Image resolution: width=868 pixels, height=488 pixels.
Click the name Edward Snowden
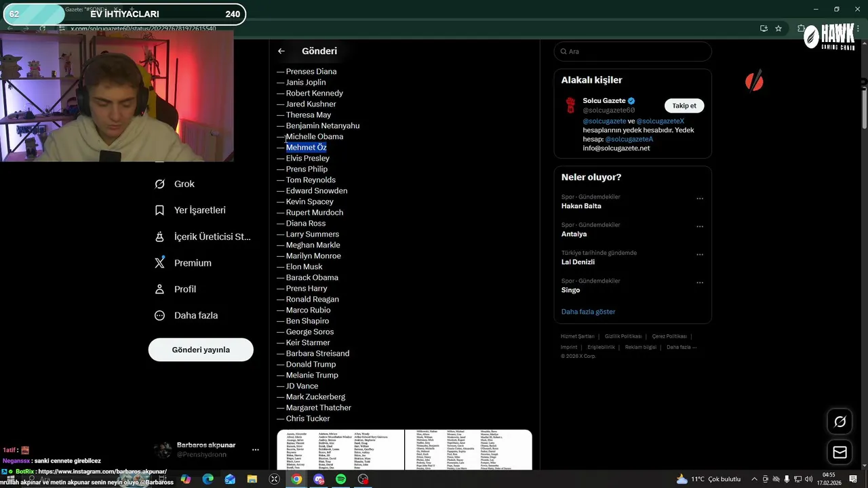[317, 190]
